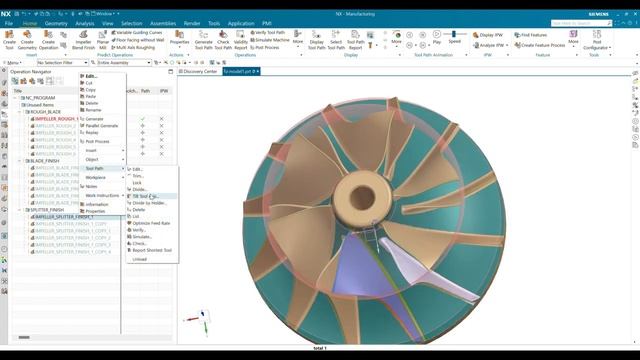Open the Object submenu in context menu
The image size is (640, 360).
pos(102,160)
